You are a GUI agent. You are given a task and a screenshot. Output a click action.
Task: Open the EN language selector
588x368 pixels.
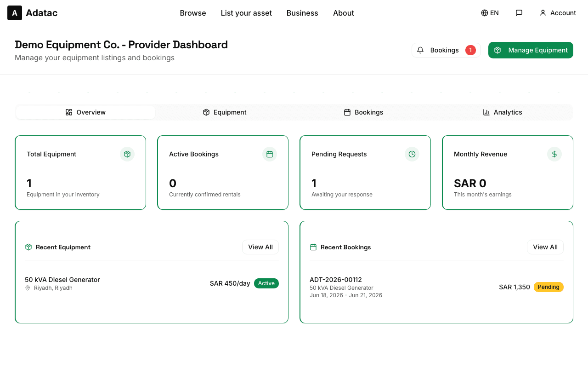(490, 13)
